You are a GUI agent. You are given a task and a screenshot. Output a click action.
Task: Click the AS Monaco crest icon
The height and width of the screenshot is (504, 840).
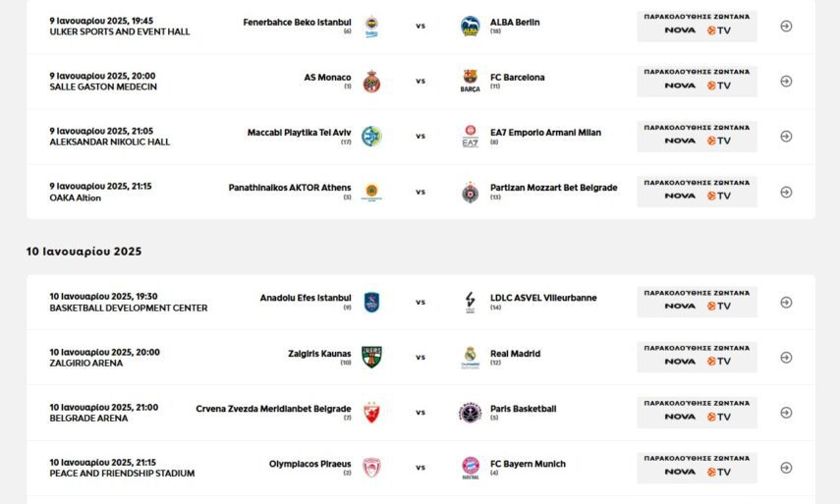pos(371,82)
